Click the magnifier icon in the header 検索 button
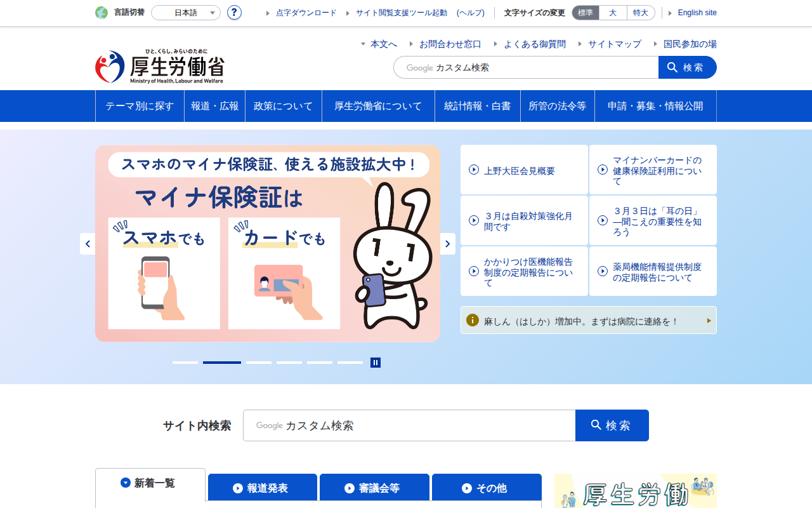812x508 pixels. [x=672, y=67]
